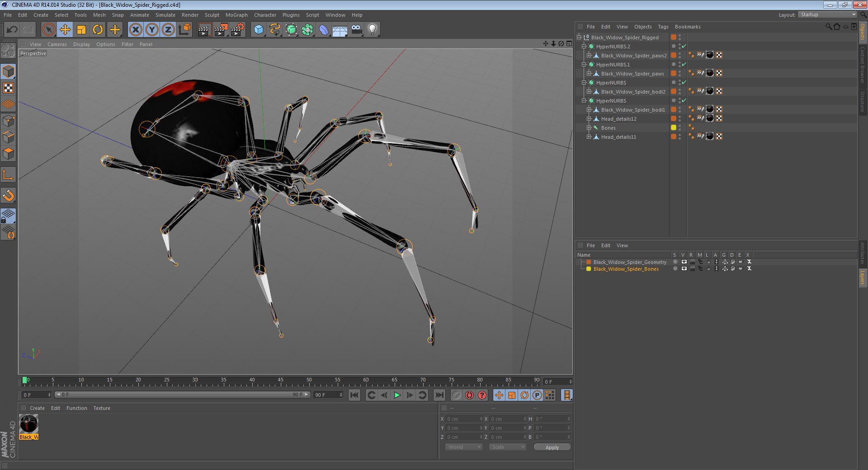This screenshot has width=868, height=470.
Task: Toggle the Z axis lock
Action: point(168,30)
